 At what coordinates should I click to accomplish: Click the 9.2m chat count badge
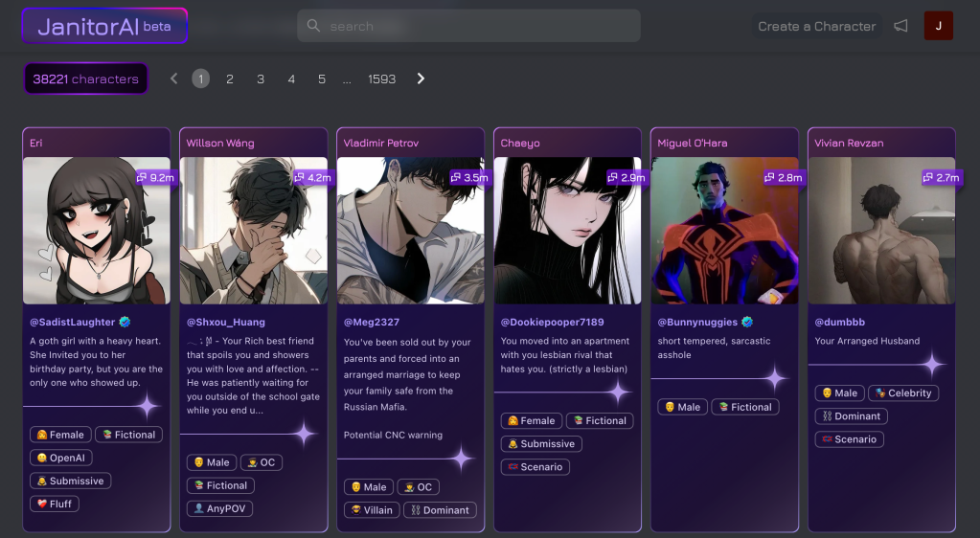[156, 177]
